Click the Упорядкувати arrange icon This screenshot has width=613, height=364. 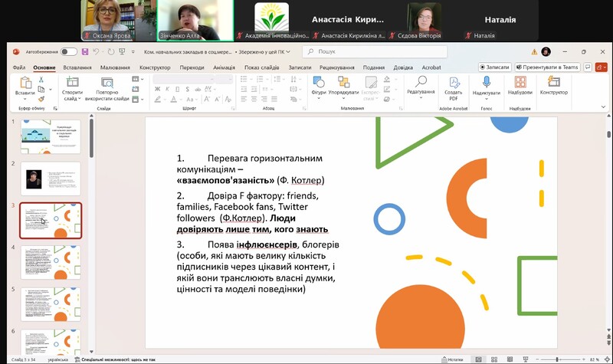click(343, 82)
